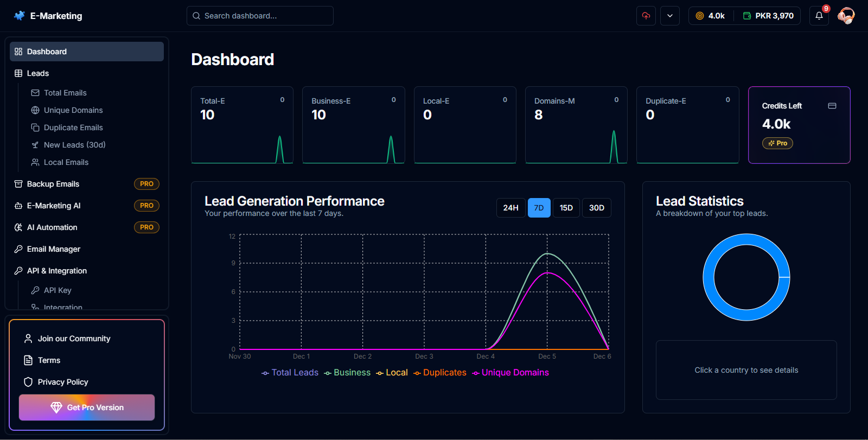This screenshot has width=868, height=440.
Task: Click the API & Integration key icon
Action: [18, 271]
